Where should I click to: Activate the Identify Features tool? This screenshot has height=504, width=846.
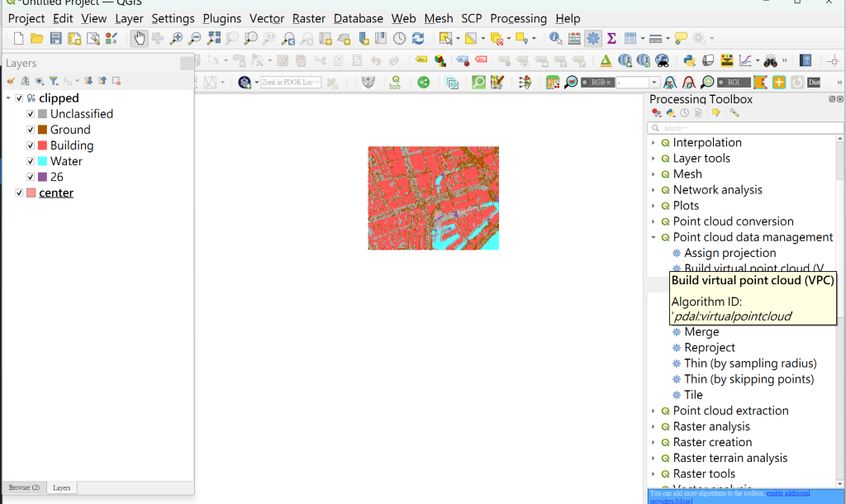click(555, 38)
